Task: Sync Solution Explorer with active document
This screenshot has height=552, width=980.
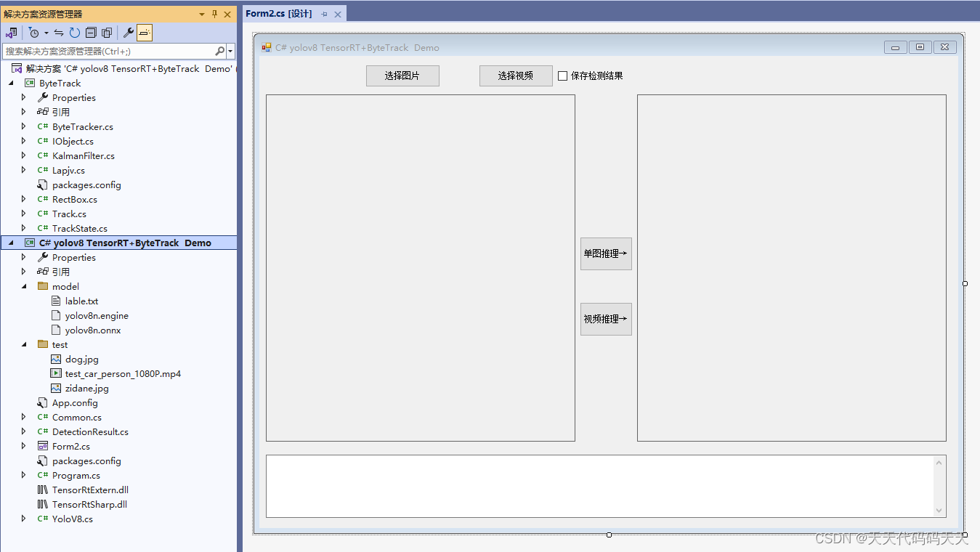Action: click(58, 32)
